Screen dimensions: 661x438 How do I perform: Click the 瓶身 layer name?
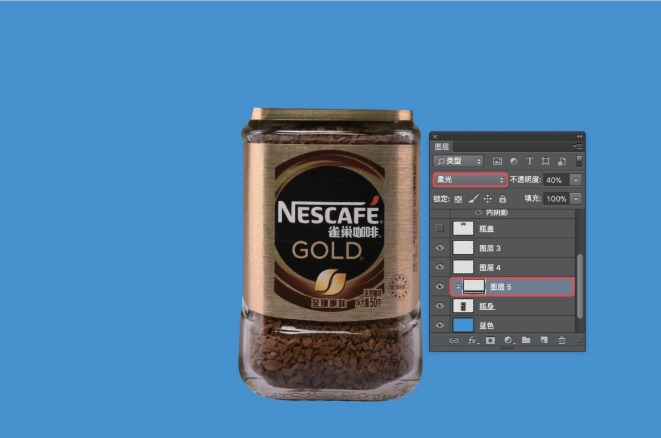487,306
